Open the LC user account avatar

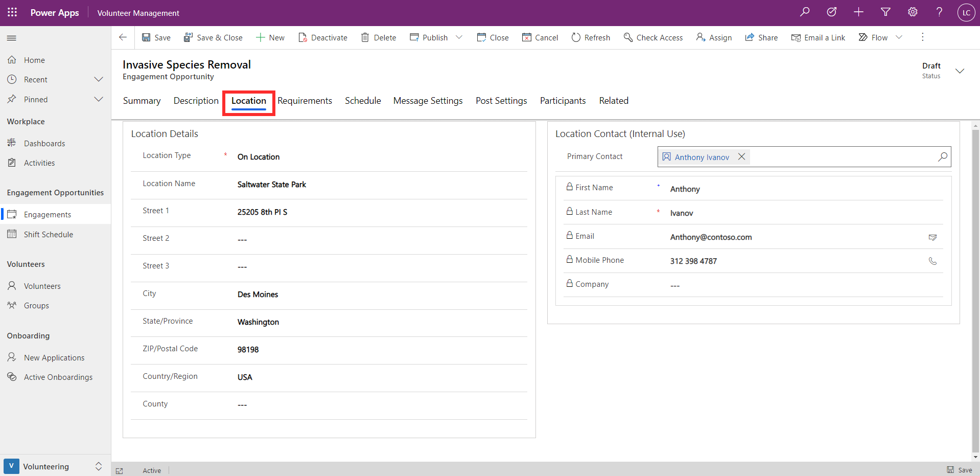click(966, 13)
